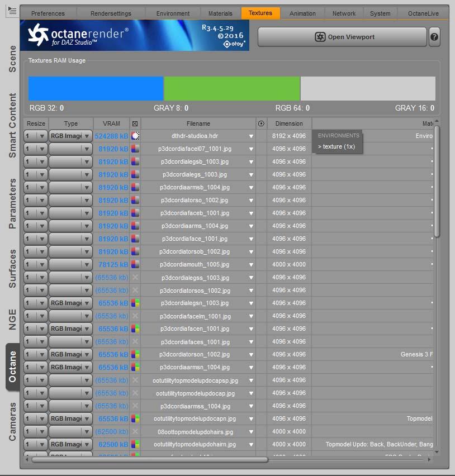Open the Materials tab
455x476 pixels.
pyautogui.click(x=220, y=13)
